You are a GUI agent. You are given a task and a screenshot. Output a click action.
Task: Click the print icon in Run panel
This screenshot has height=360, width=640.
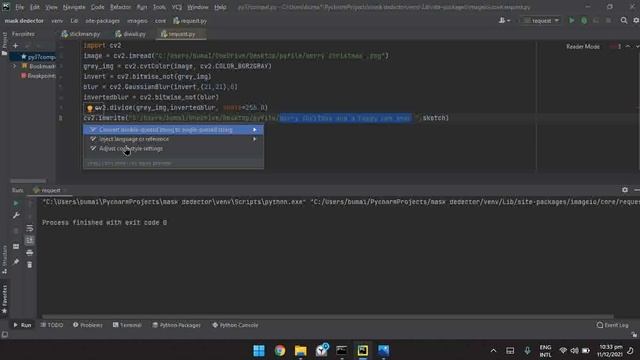click(29, 253)
